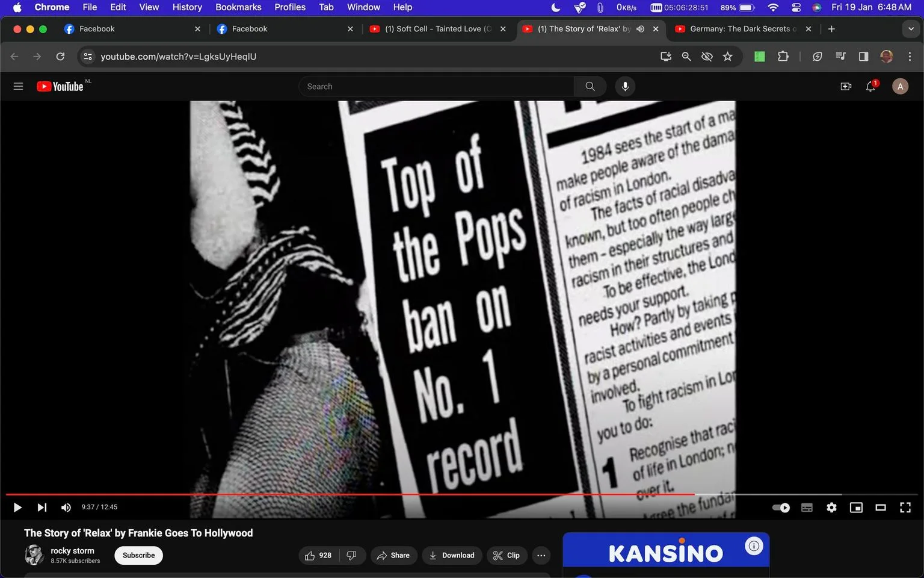
Task: Enable miniplayer mode
Action: 856,508
